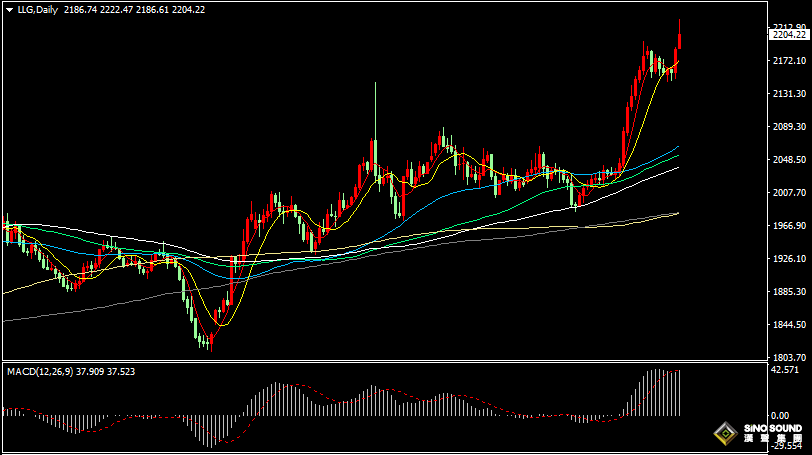Select the 2089.30 price scale mark
Screen dimensions: 812x455
pyautogui.click(x=788, y=127)
